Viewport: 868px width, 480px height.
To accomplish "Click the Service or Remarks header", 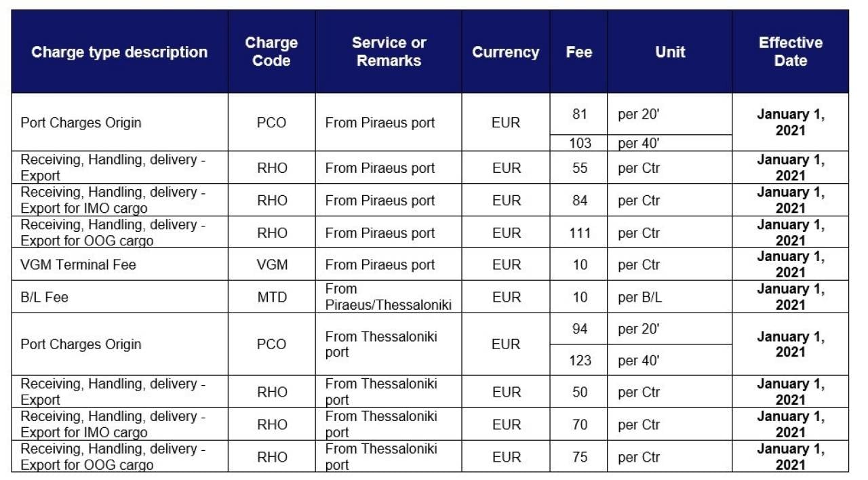I will coord(389,52).
